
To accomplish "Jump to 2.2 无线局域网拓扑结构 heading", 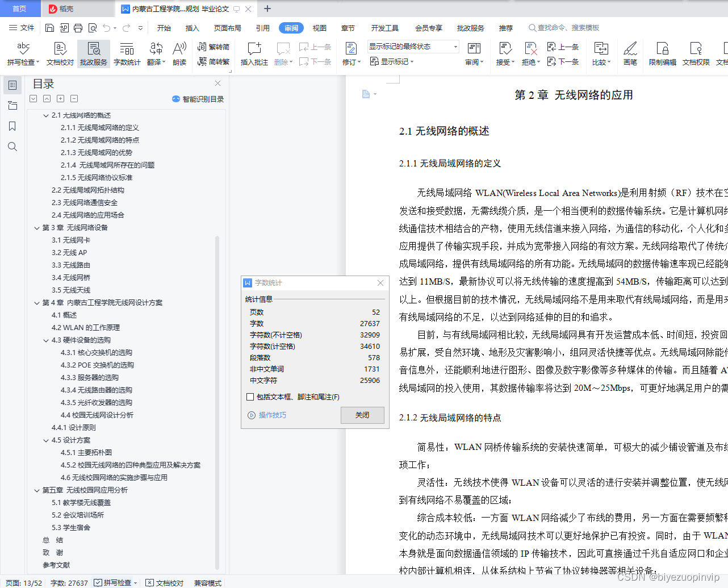I will pos(88,190).
